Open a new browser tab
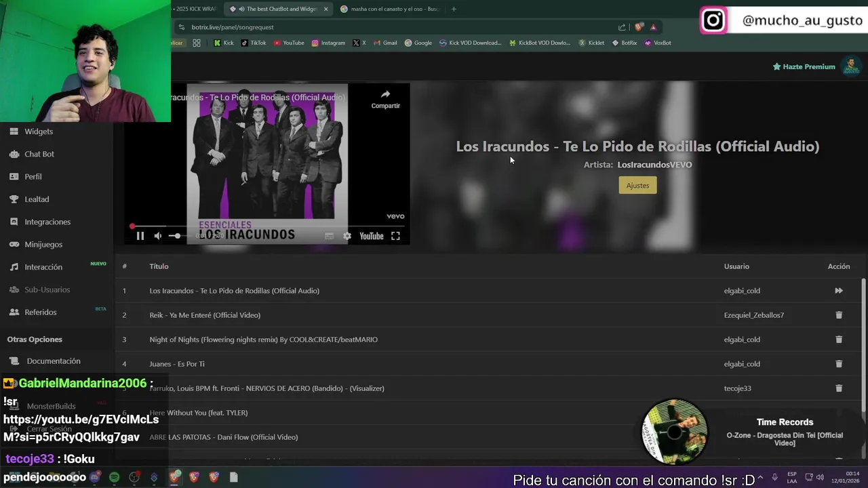The height and width of the screenshot is (488, 868). coord(454,9)
